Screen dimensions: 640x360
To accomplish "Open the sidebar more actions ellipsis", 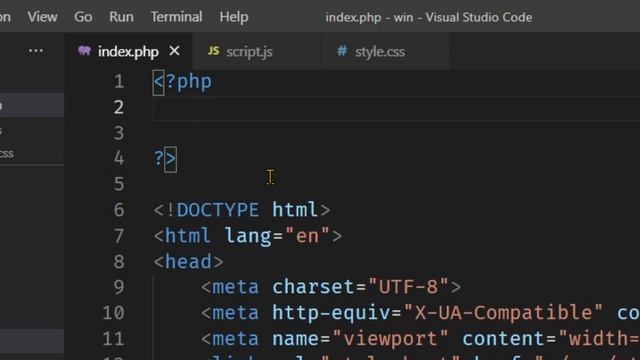I will [36, 51].
